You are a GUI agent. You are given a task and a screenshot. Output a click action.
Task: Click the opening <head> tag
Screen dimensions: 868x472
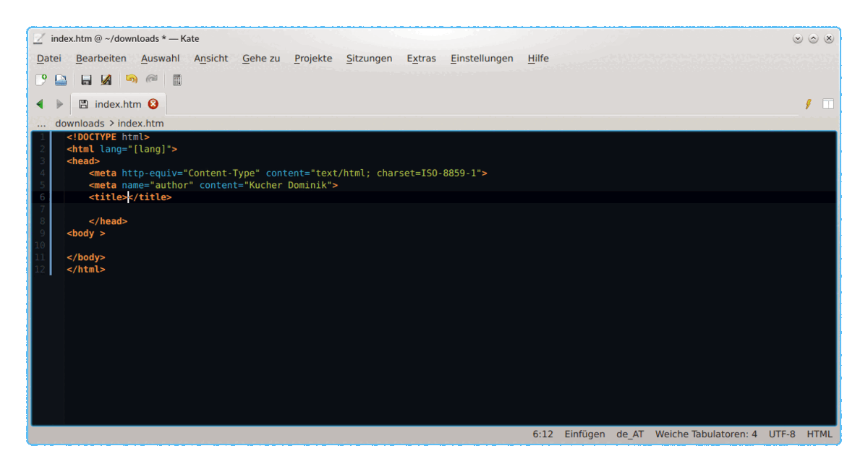pos(83,160)
